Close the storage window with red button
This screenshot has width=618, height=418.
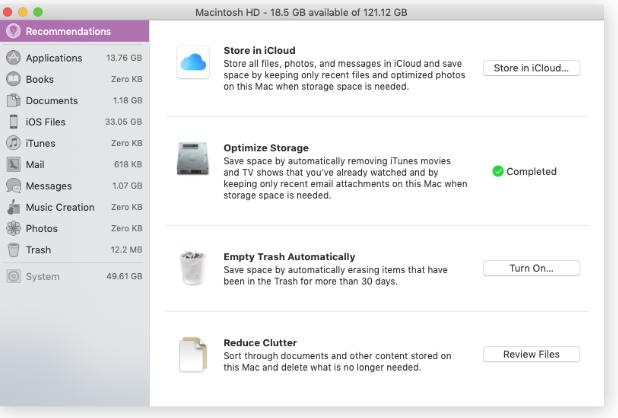(x=7, y=12)
